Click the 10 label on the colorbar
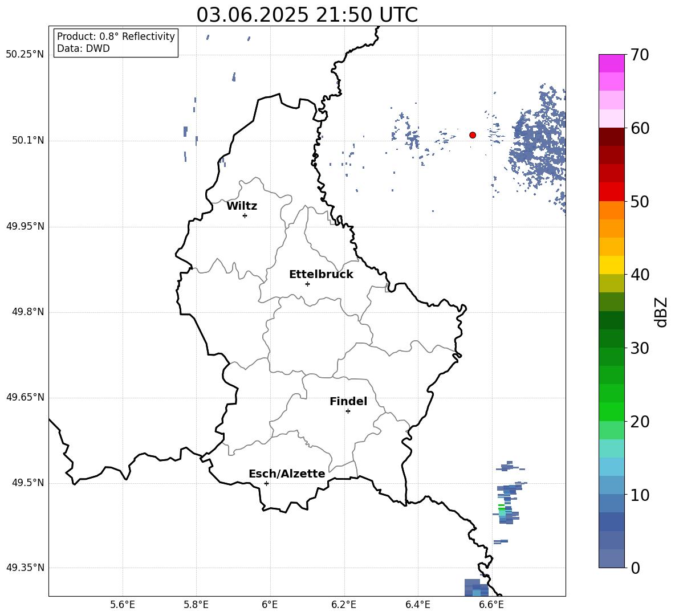675x616 pixels. click(640, 495)
